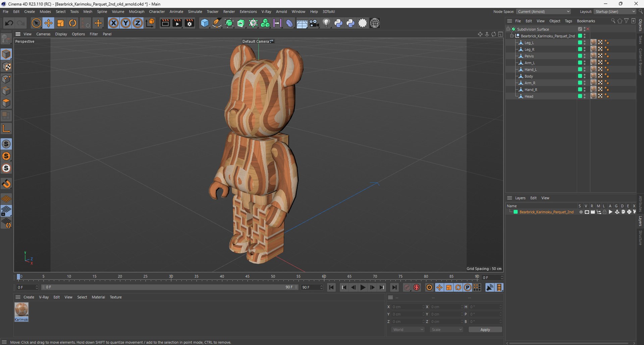
Task: Click the globe icon in toolbar
Action: (x=375, y=23)
